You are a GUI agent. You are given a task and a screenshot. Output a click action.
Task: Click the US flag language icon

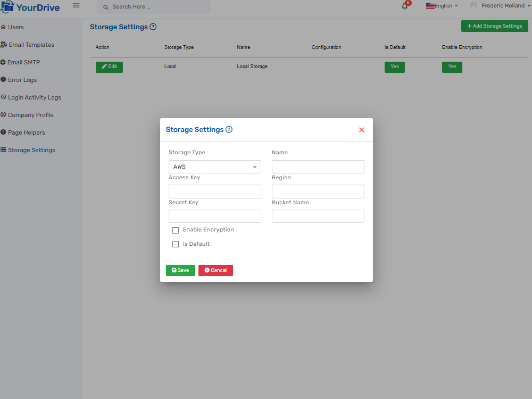click(x=430, y=6)
